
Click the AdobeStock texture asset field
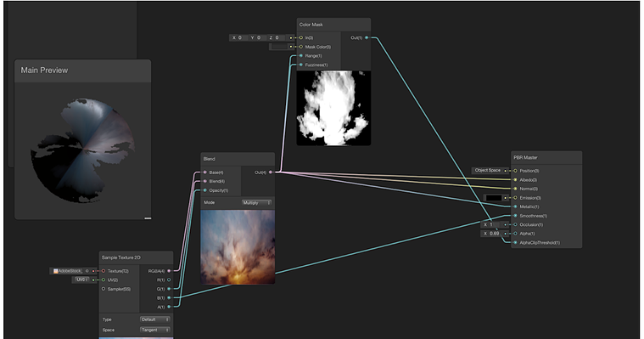tap(67, 271)
